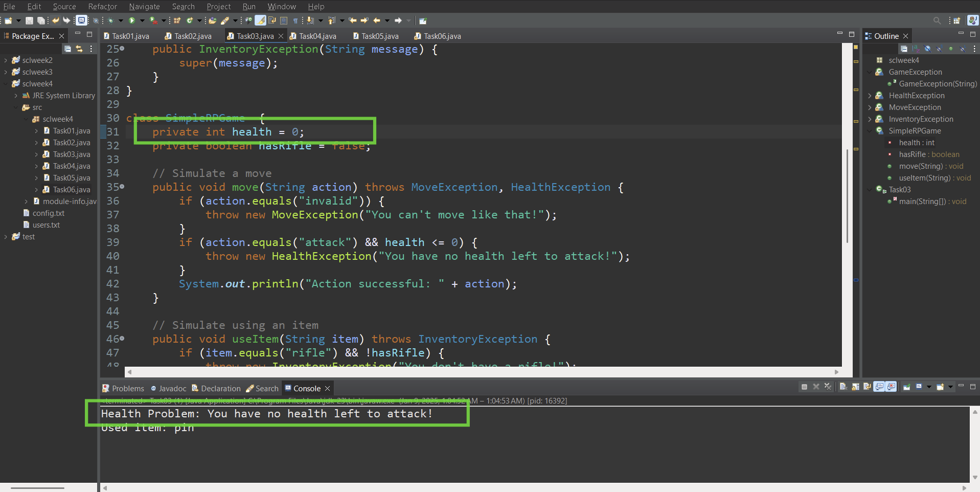The width and height of the screenshot is (980, 492).
Task: Switch to the Problems tab
Action: 123,388
